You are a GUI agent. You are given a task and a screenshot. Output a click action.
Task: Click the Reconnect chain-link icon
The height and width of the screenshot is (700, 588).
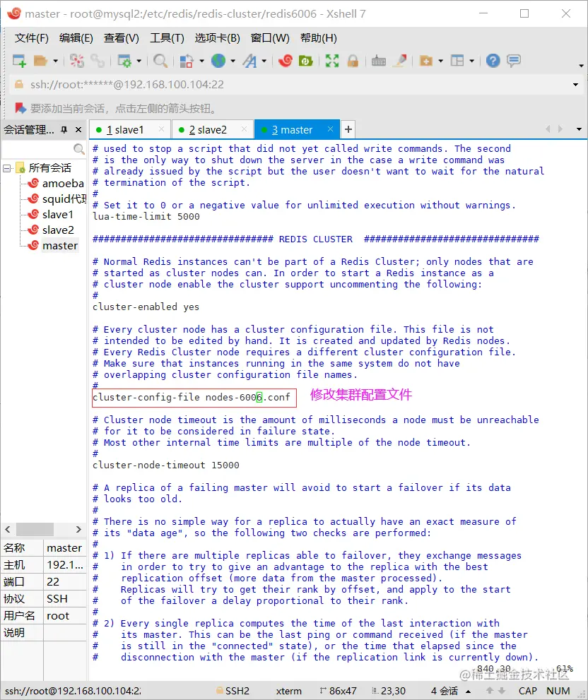pos(97,61)
